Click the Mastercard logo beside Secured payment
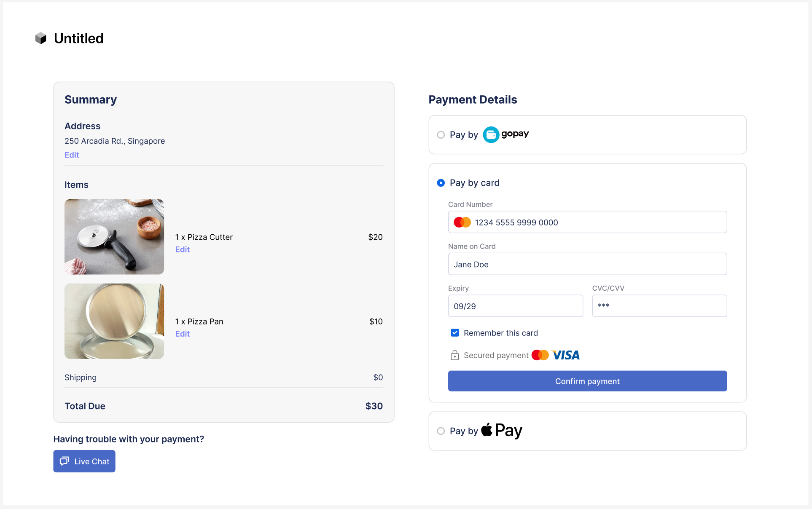This screenshot has width=812, height=509. click(x=540, y=355)
